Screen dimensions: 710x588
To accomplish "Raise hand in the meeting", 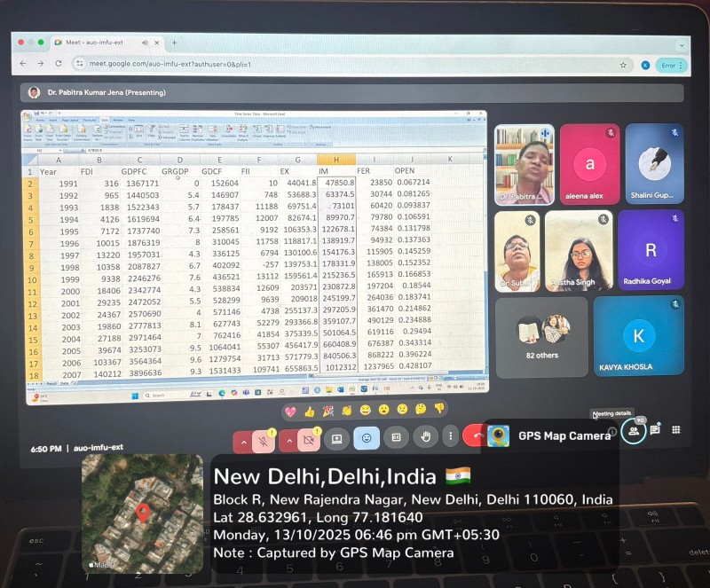I will click(x=425, y=436).
